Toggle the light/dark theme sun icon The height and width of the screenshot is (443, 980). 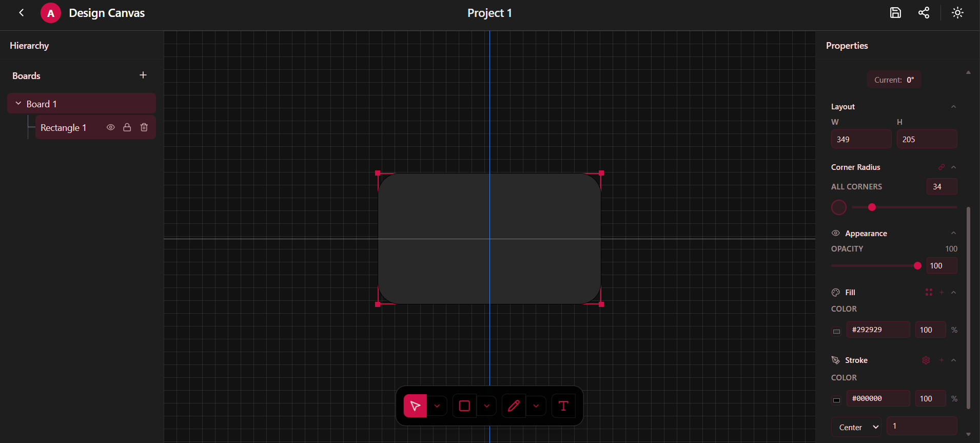(957, 13)
